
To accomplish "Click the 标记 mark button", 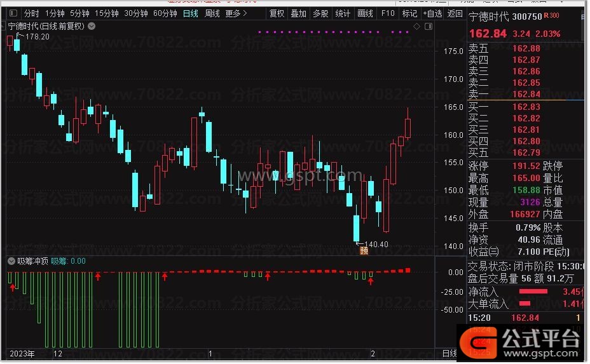I will (x=410, y=13).
